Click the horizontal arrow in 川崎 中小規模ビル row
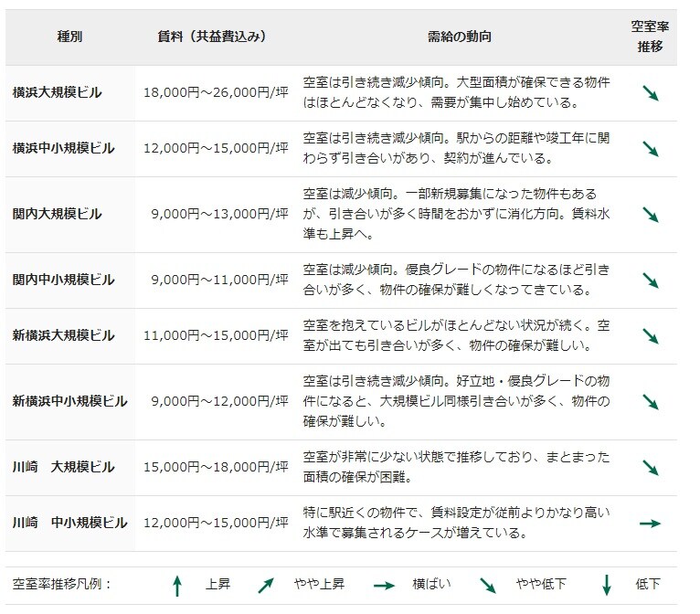 tap(650, 524)
